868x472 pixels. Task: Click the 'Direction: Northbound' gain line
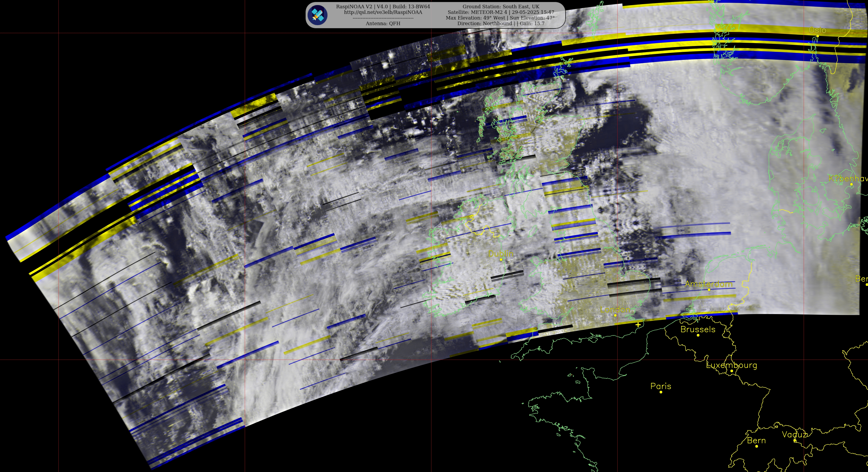tap(501, 24)
